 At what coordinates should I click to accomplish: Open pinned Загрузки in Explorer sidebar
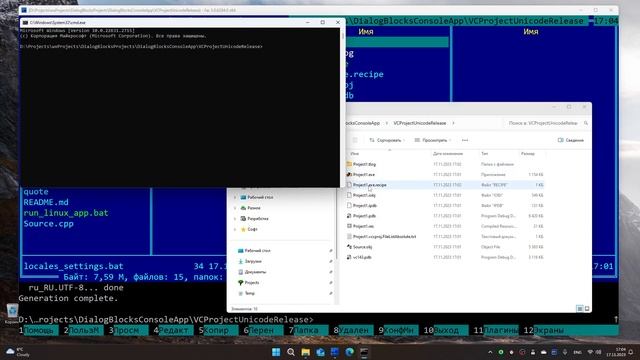coord(253,261)
